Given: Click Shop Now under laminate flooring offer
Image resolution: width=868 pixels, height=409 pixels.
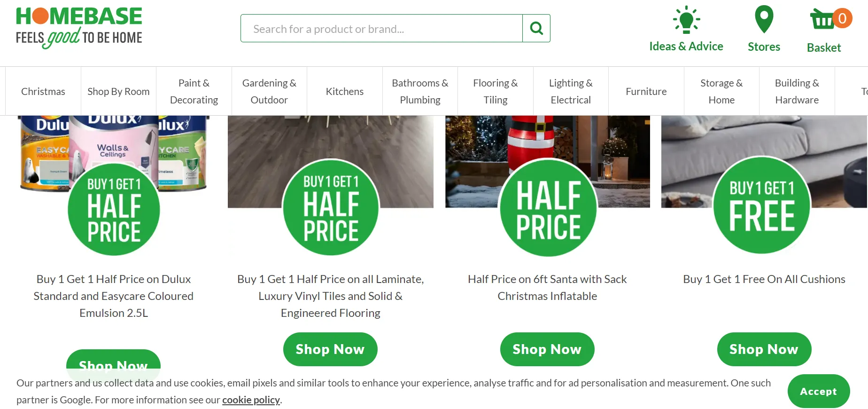Looking at the screenshot, I should (x=330, y=349).
